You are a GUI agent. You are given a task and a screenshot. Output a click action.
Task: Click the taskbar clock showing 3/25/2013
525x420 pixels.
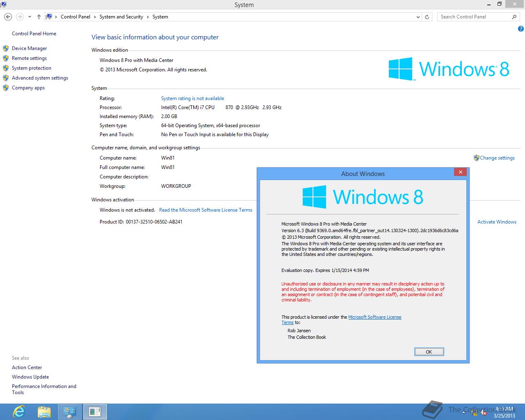click(x=504, y=412)
